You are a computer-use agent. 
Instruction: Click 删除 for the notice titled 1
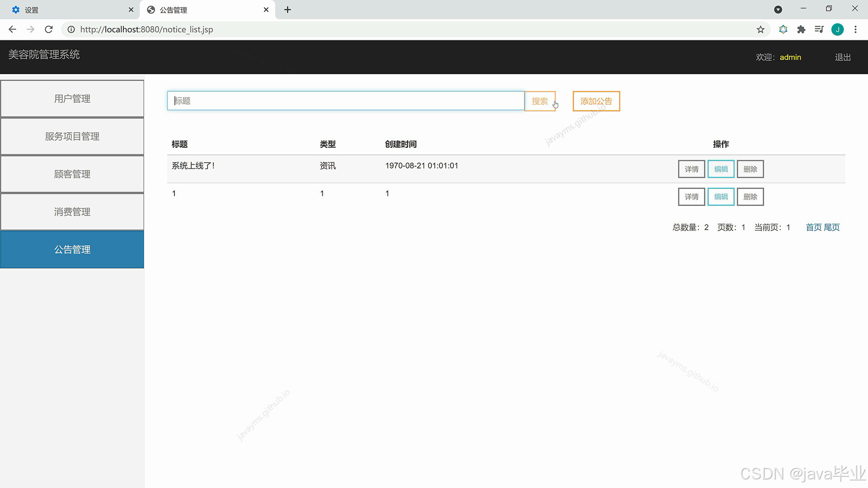(x=750, y=197)
